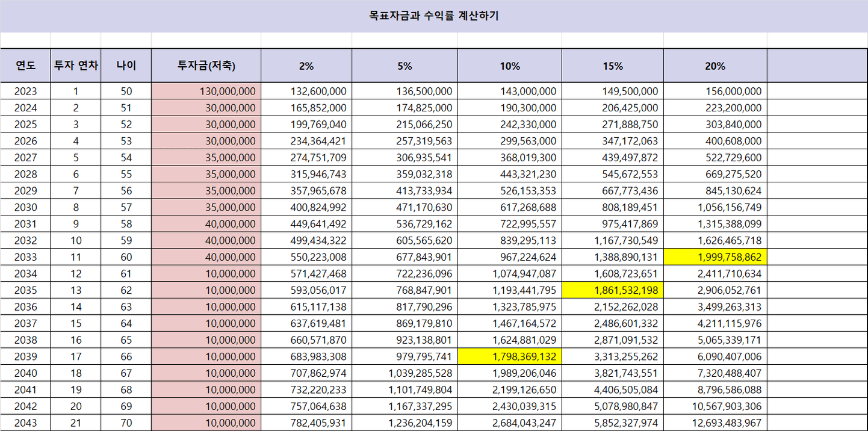Select the 투자금(저축) header cell
The width and height of the screenshot is (868, 431).
tap(206, 66)
